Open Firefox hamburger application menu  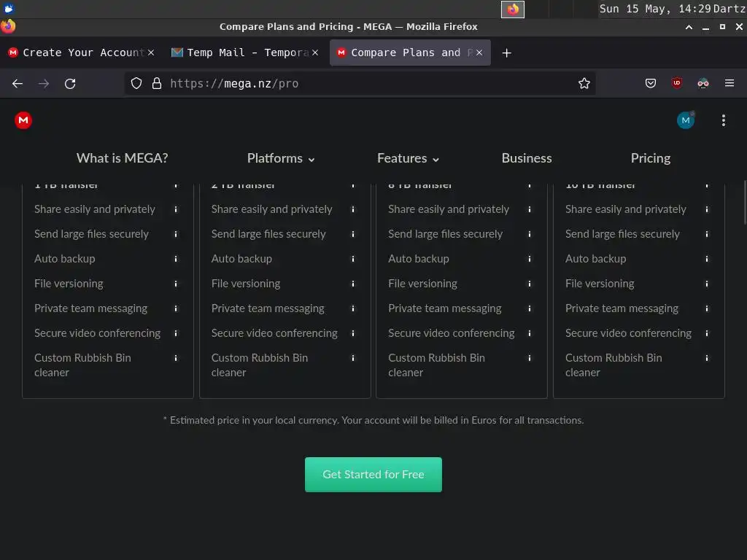tap(729, 83)
